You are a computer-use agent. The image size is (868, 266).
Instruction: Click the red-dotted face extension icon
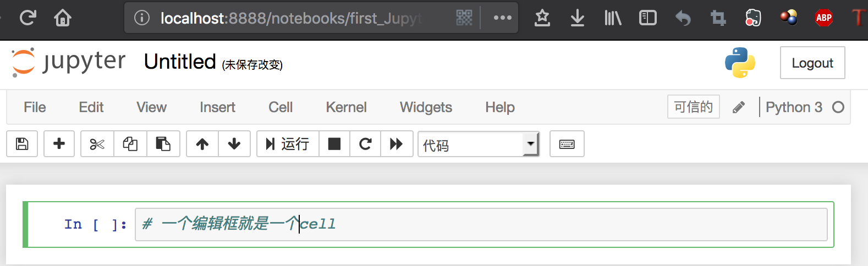[x=753, y=18]
